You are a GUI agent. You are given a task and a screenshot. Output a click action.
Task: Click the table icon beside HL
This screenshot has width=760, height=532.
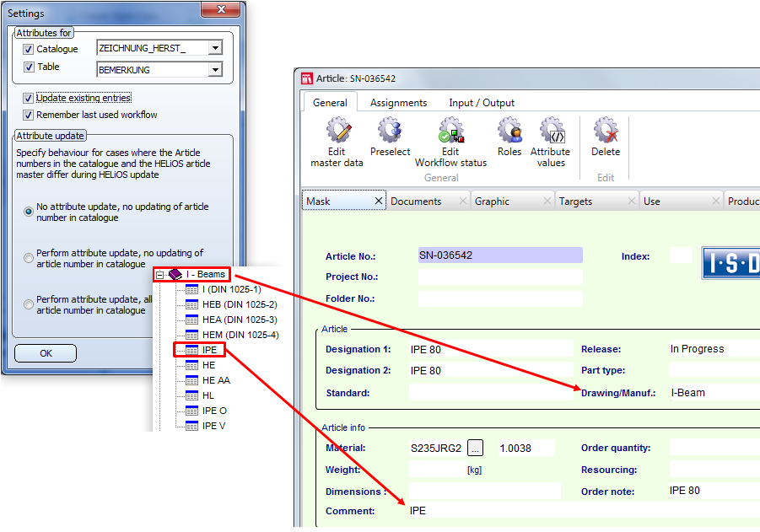[x=192, y=395]
